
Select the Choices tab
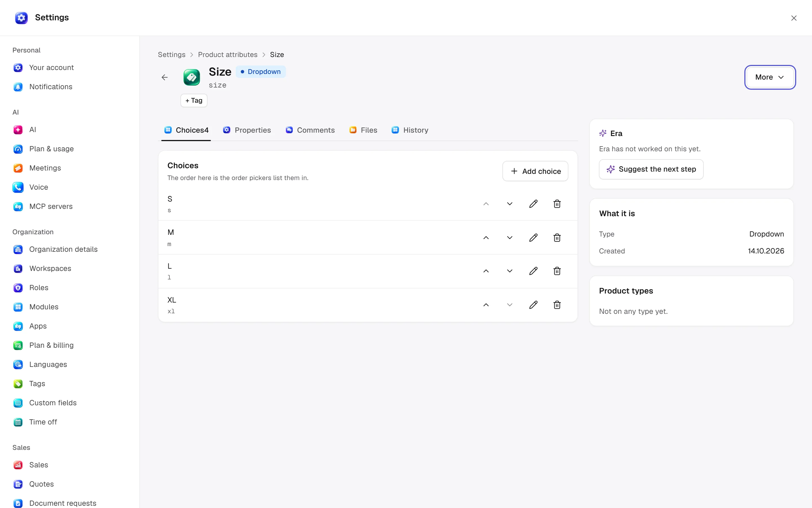(186, 130)
